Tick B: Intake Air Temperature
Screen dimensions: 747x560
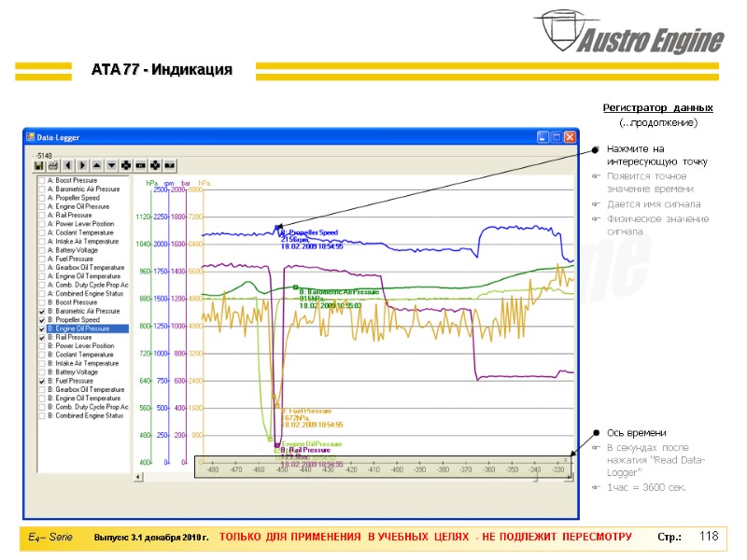(42, 364)
